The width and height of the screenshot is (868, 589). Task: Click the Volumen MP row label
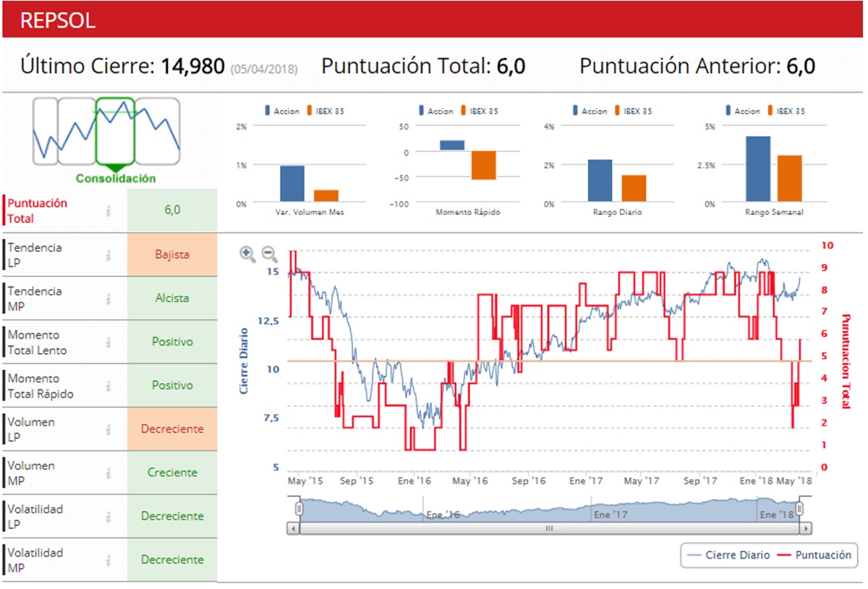(x=31, y=473)
